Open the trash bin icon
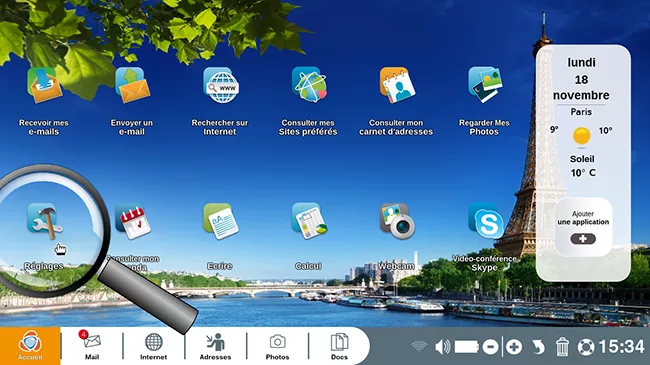Viewport: 650px width, 365px height. (562, 347)
